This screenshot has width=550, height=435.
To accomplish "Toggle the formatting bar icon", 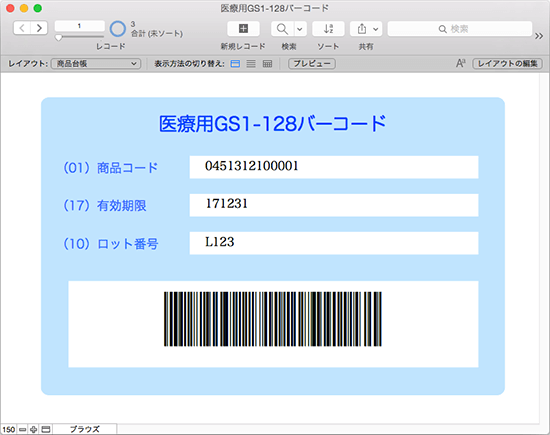I will click(461, 63).
